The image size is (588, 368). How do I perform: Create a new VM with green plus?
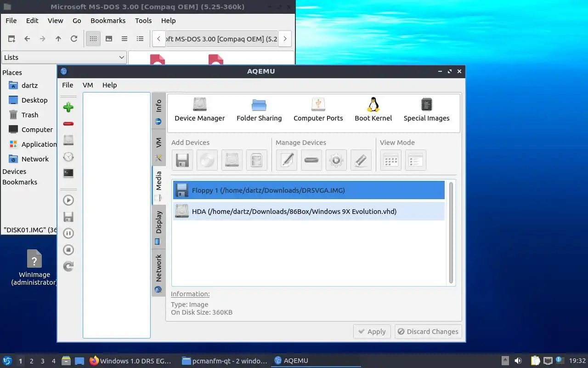pyautogui.click(x=68, y=108)
